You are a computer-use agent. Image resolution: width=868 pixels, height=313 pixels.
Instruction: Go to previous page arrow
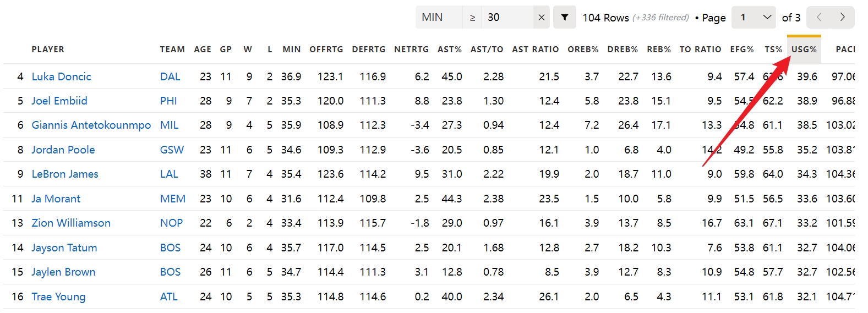coord(819,18)
